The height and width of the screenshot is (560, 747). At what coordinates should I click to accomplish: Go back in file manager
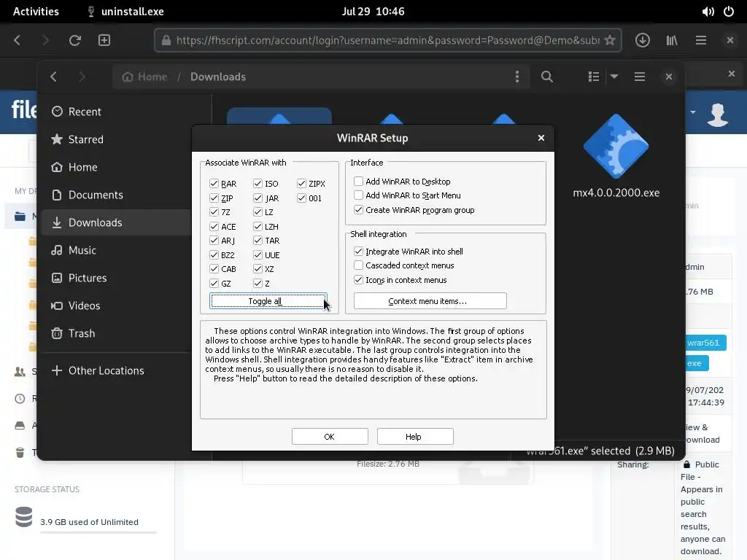point(54,77)
